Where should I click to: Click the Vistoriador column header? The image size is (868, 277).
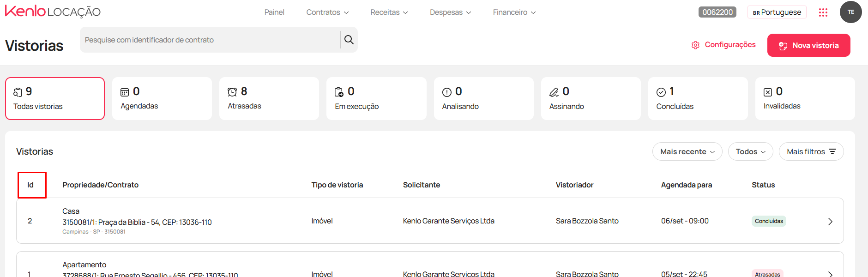click(575, 185)
